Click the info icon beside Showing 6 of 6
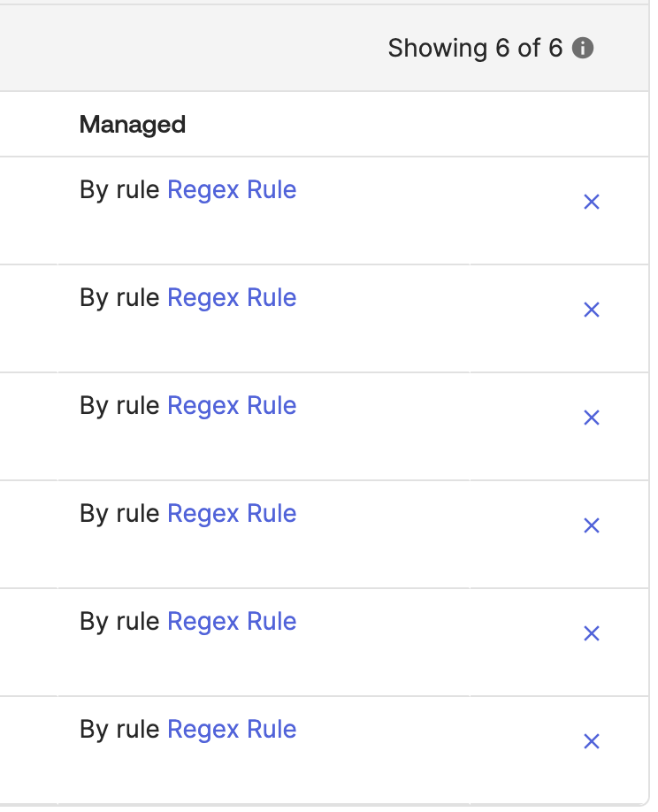Screen dimensions: 658x812 pyautogui.click(x=582, y=48)
